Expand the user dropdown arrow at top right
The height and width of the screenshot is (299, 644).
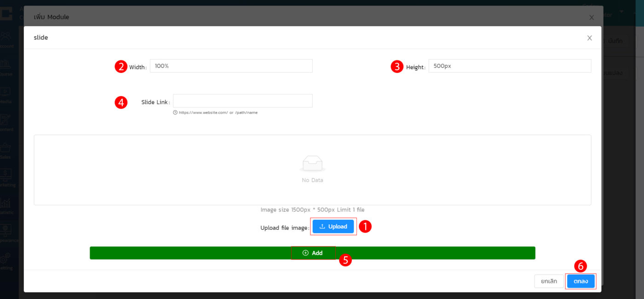click(622, 12)
